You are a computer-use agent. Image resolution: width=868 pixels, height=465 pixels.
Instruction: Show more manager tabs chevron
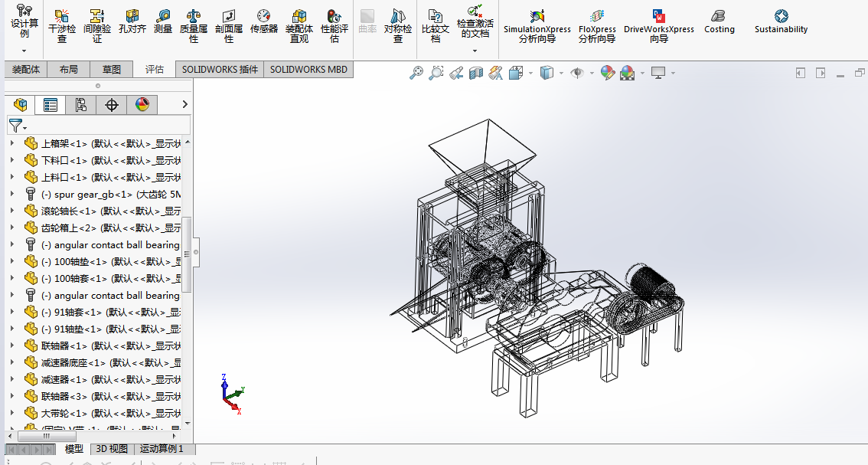click(x=185, y=104)
